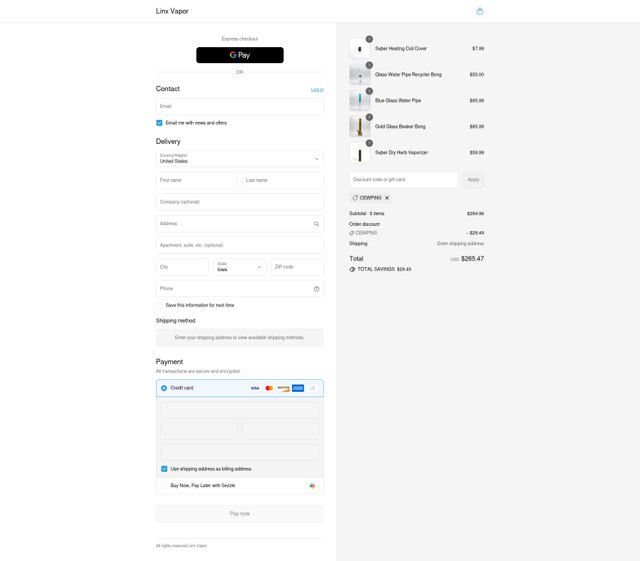This screenshot has width=640, height=561.
Task: Click the Linx Vapor store name
Action: 172,11
